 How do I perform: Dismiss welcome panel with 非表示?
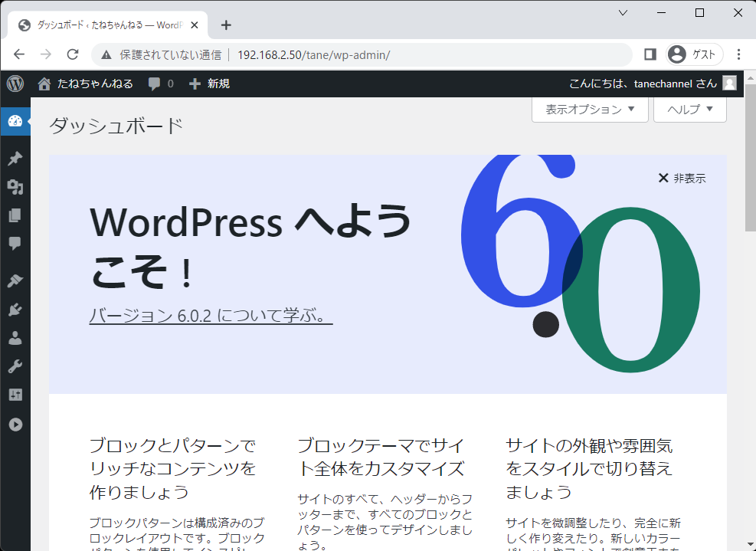coord(682,179)
